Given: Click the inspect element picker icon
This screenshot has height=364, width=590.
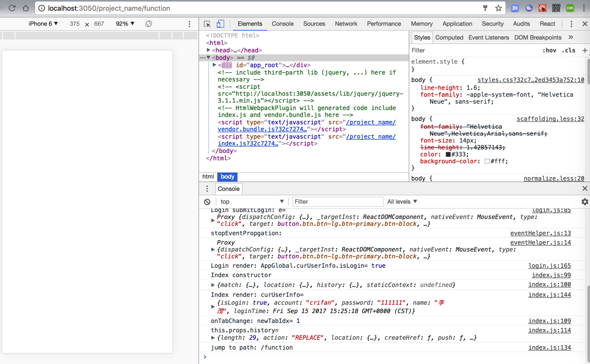Looking at the screenshot, I should tap(207, 24).
